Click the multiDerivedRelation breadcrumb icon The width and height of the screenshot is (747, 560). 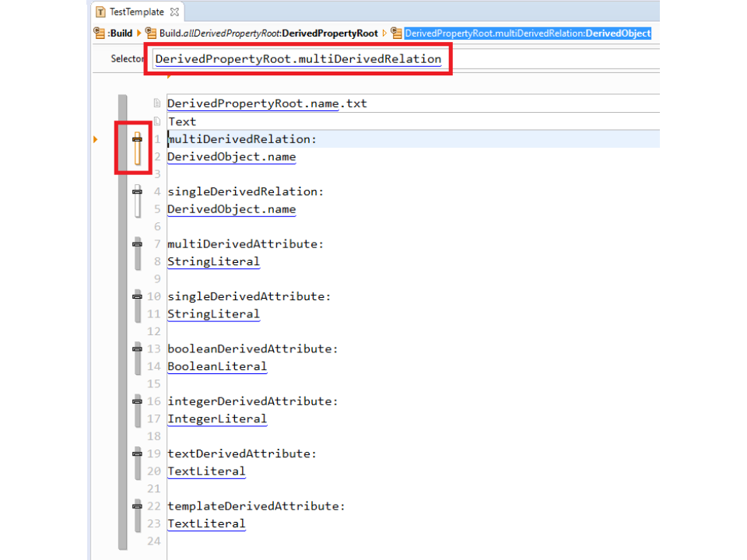point(398,33)
